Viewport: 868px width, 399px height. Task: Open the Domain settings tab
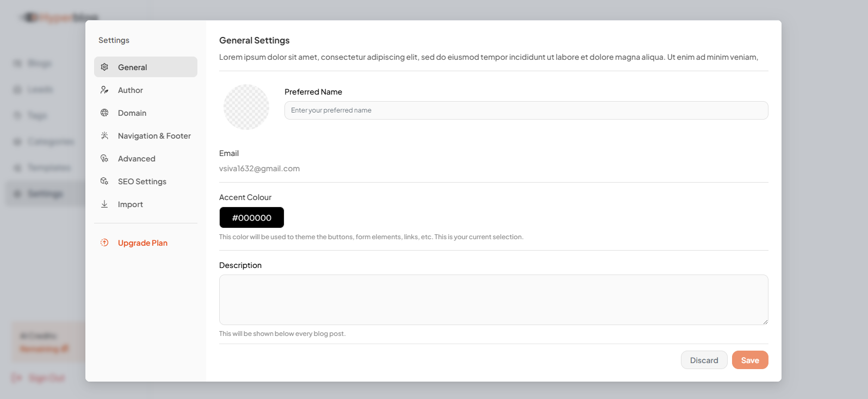146,113
